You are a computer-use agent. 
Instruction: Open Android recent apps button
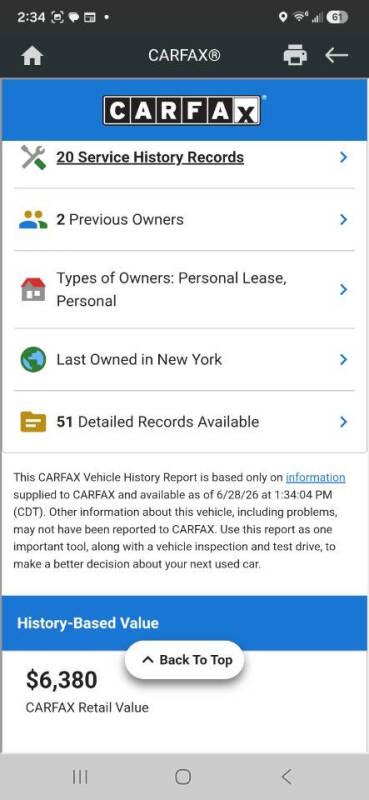pyautogui.click(x=80, y=777)
